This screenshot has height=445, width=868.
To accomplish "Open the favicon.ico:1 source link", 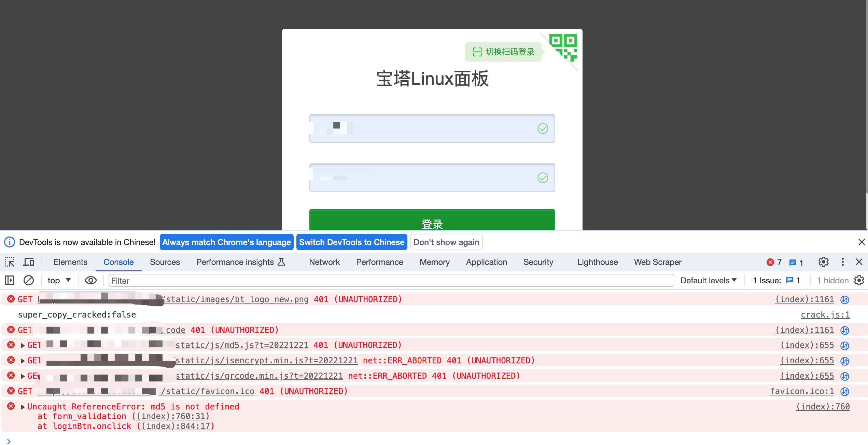I will point(802,391).
